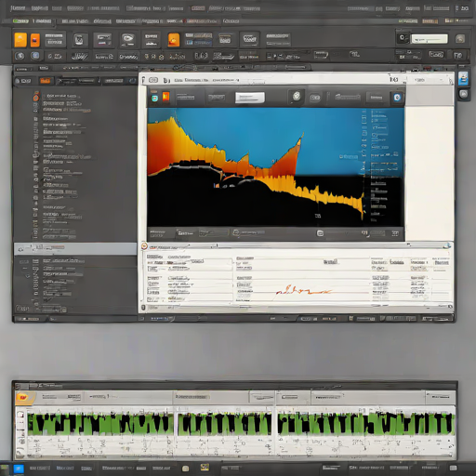Image resolution: width=476 pixels, height=476 pixels.
Task: Click the Windows Start button on taskbar
Action: coord(19,469)
